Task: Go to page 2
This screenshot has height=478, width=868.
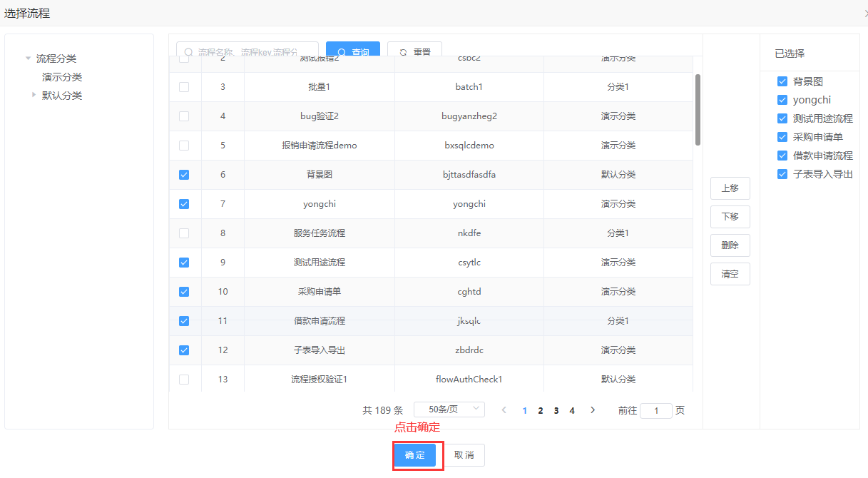Action: [541, 410]
